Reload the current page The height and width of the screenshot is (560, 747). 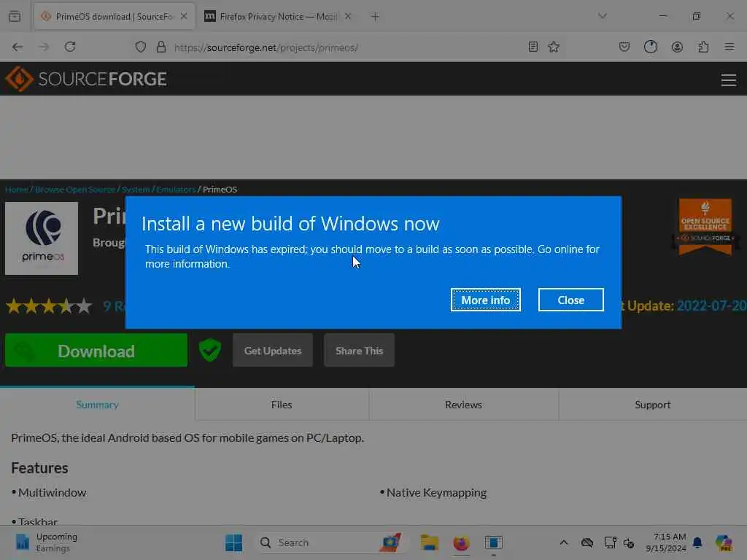70,47
